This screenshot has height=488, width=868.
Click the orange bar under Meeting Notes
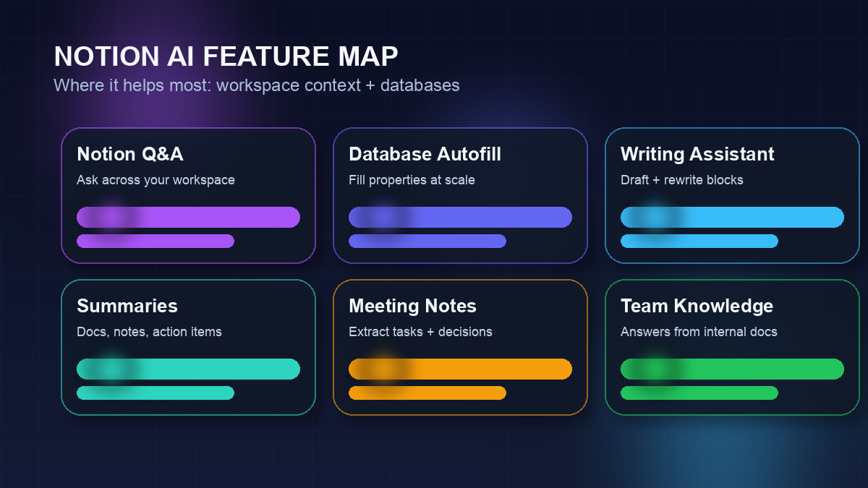pyautogui.click(x=460, y=369)
